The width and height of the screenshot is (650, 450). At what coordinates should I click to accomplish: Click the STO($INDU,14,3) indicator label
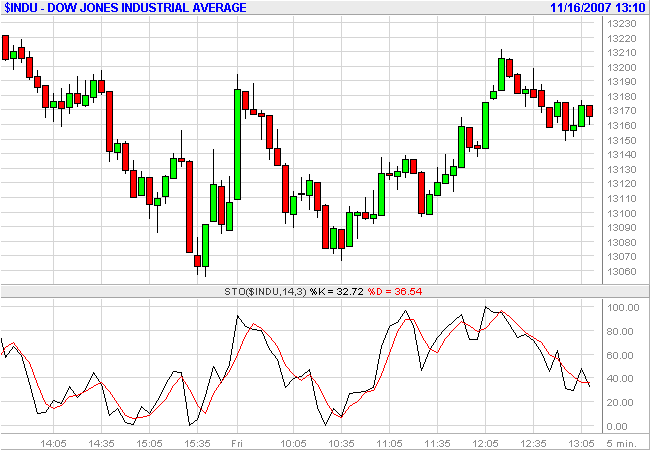tap(265, 292)
